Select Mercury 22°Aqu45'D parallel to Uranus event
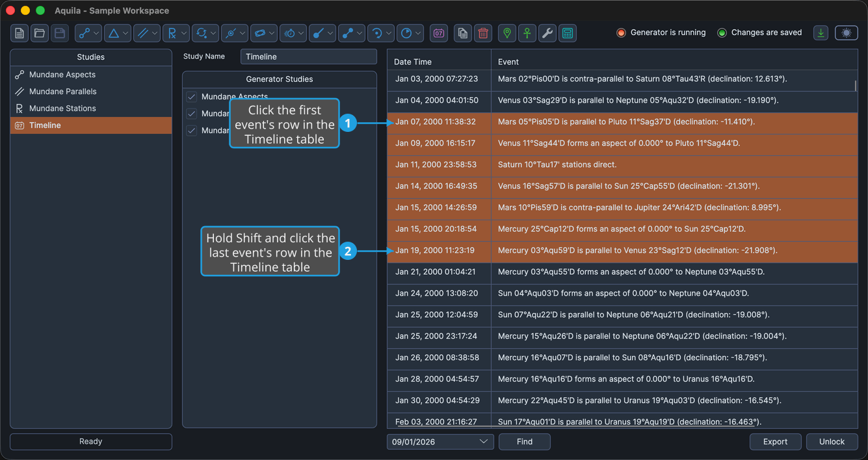This screenshot has width=868, height=460. tap(622, 401)
